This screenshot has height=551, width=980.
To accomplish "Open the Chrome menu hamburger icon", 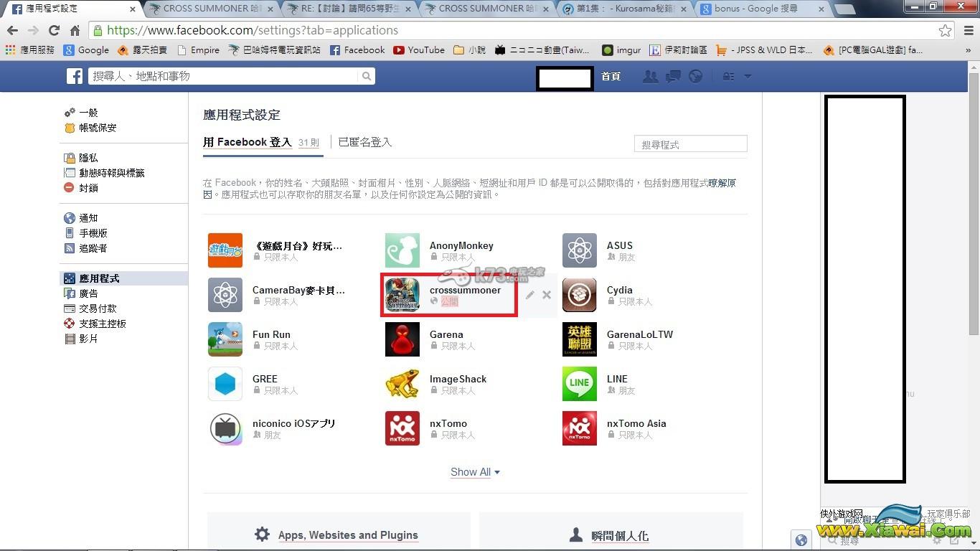I will coord(968,30).
